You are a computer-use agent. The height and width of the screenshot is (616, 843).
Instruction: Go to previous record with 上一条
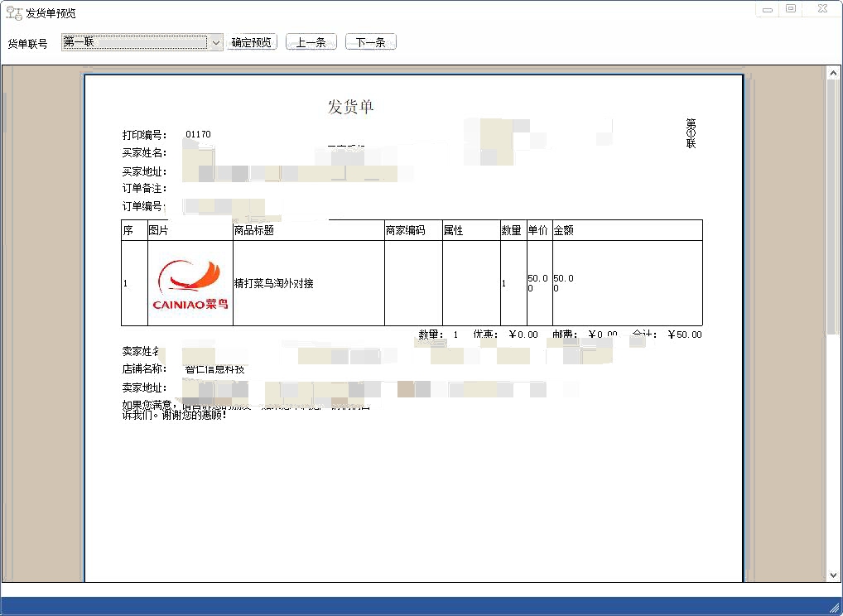[x=311, y=42]
